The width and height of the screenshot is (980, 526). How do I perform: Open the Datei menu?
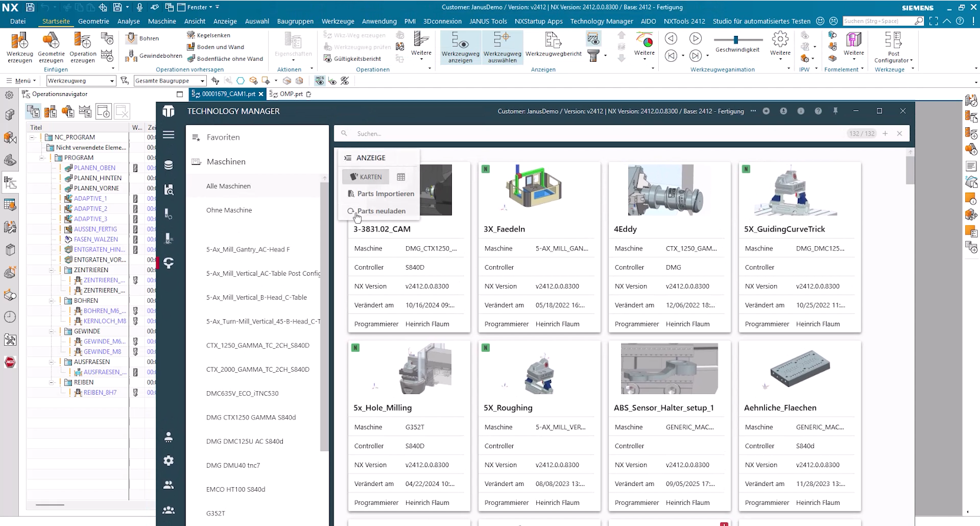[x=18, y=21]
